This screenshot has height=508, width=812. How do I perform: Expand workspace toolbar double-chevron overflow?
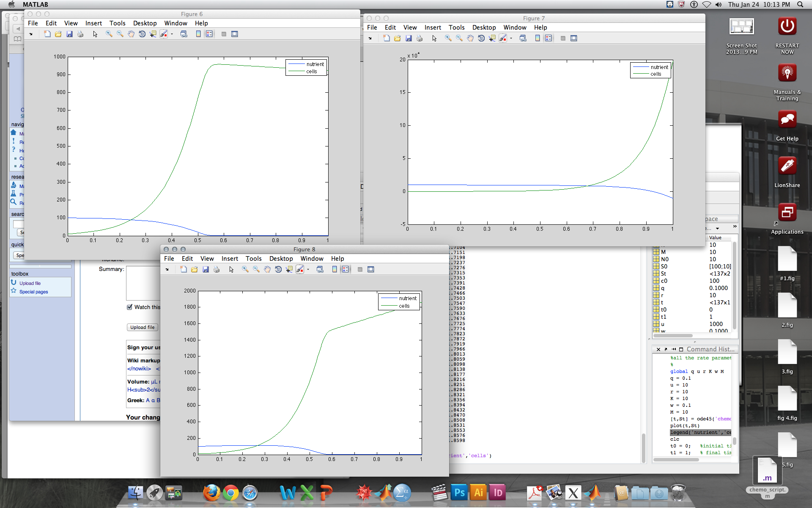735,226
